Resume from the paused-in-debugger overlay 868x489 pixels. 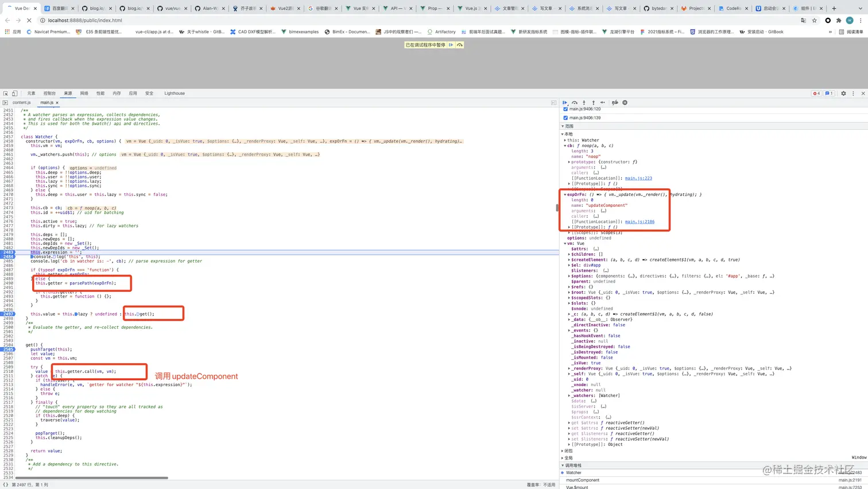(451, 45)
